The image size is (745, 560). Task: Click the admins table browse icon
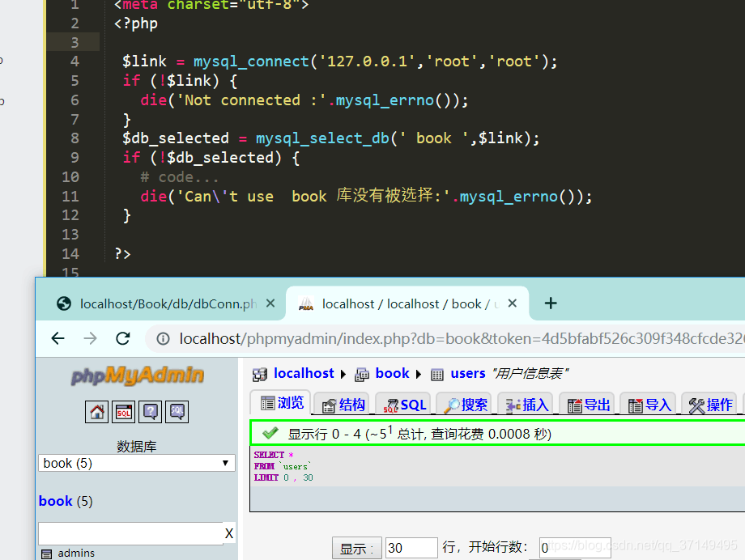click(47, 554)
